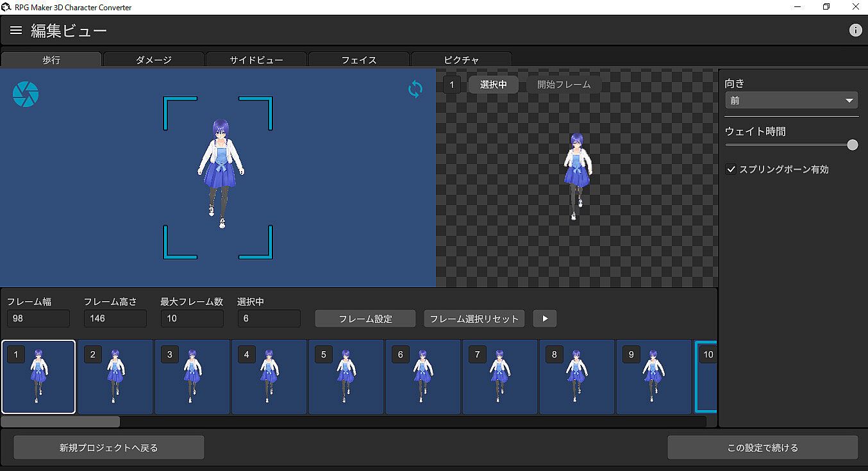Switch to 開始フレーム toggle

(563, 85)
